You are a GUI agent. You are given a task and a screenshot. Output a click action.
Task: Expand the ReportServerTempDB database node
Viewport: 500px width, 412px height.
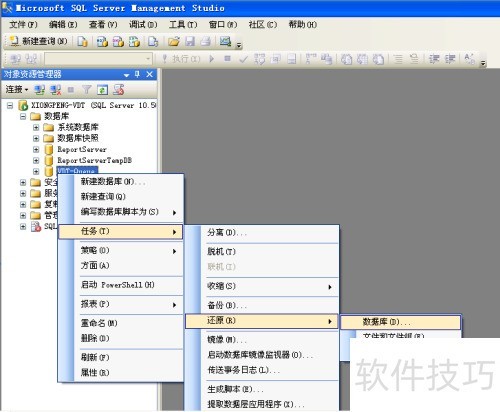pyautogui.click(x=36, y=160)
